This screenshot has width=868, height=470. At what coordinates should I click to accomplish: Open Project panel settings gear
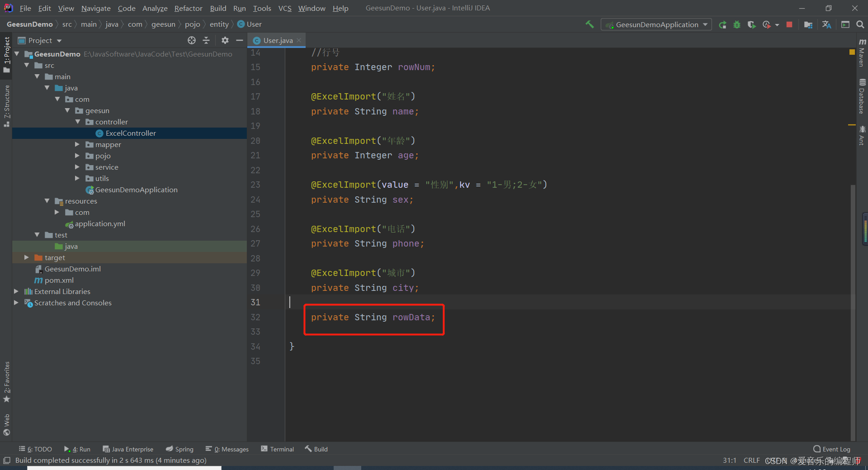225,40
